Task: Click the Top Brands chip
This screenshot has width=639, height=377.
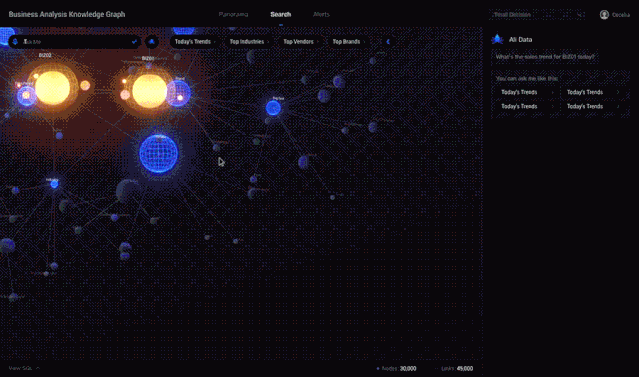Action: 348,42
